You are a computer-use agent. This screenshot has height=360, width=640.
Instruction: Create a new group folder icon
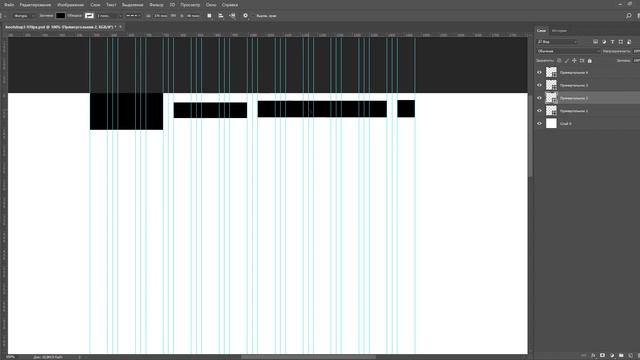pyautogui.click(x=621, y=356)
